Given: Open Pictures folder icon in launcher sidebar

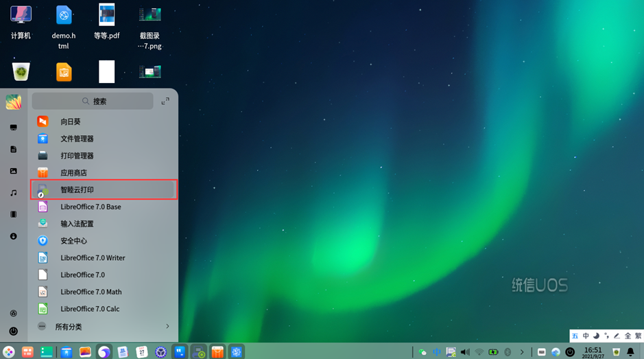Looking at the screenshot, I should 14,171.
